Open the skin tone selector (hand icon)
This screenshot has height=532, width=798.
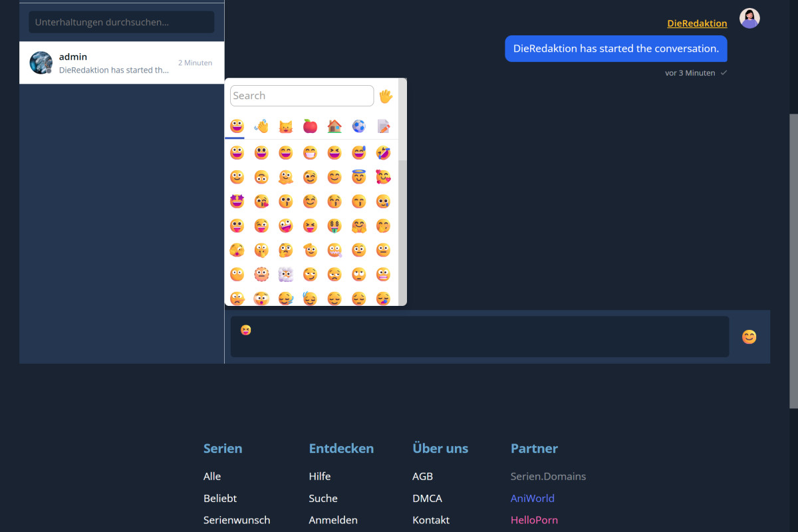[x=386, y=95]
